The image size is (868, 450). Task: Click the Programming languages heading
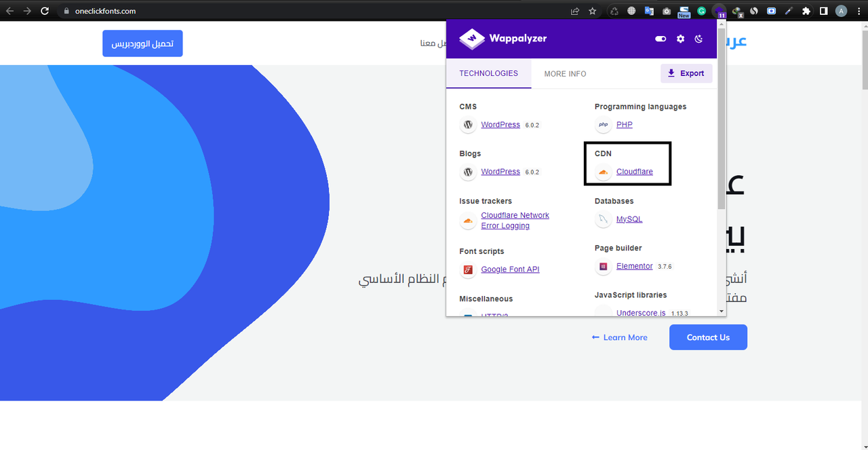pos(640,107)
